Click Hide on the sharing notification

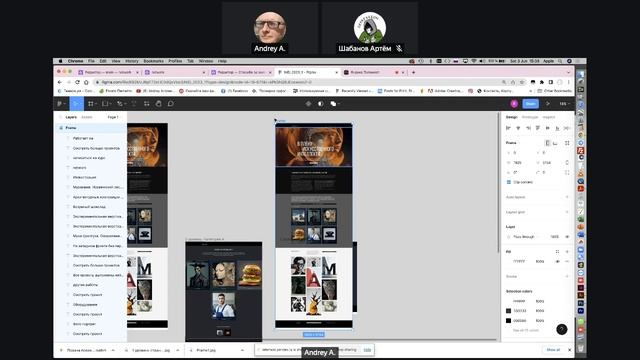click(367, 350)
